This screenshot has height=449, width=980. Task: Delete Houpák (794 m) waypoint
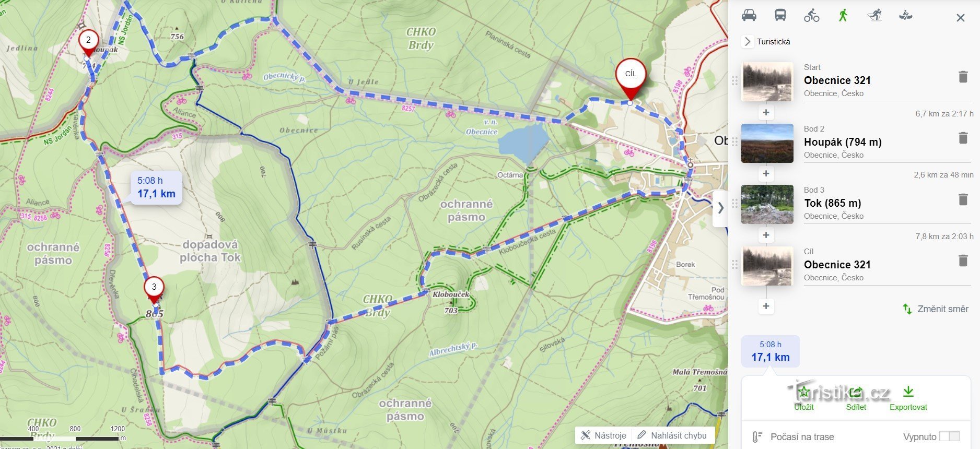click(963, 138)
